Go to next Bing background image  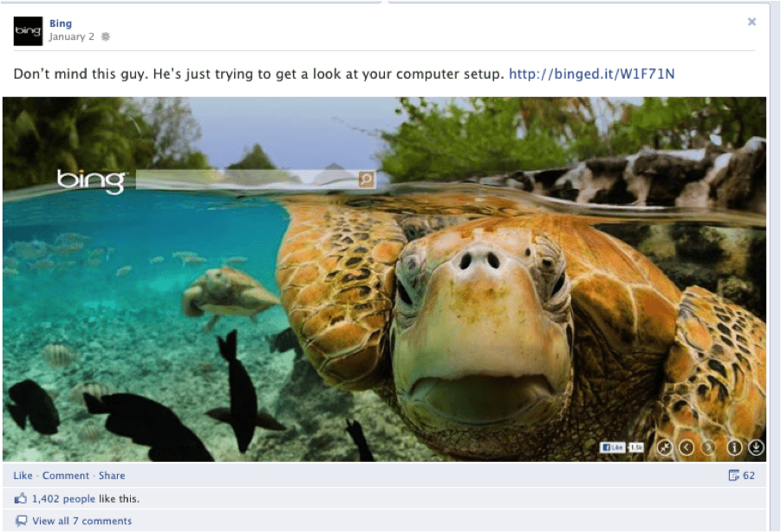click(708, 447)
